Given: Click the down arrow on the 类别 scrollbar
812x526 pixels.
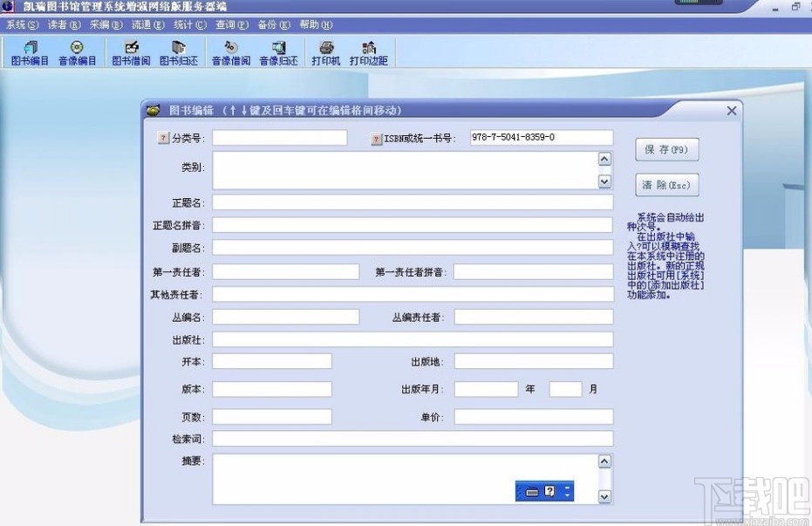Looking at the screenshot, I should 605,181.
